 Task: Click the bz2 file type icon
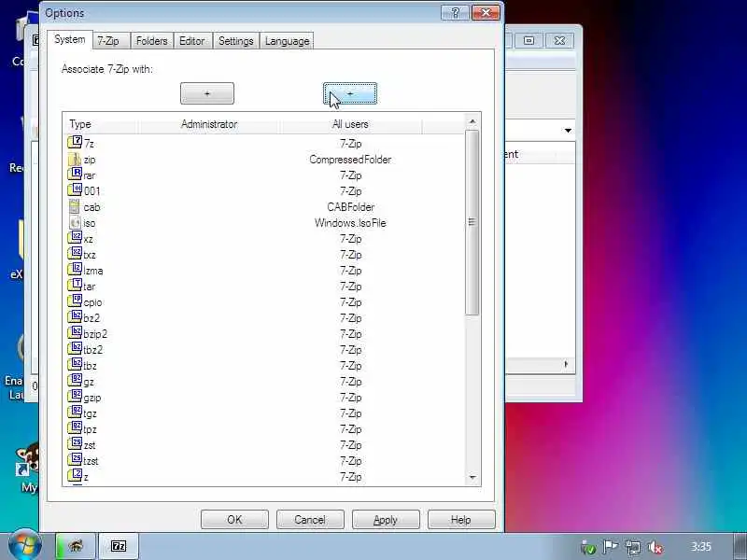75,317
